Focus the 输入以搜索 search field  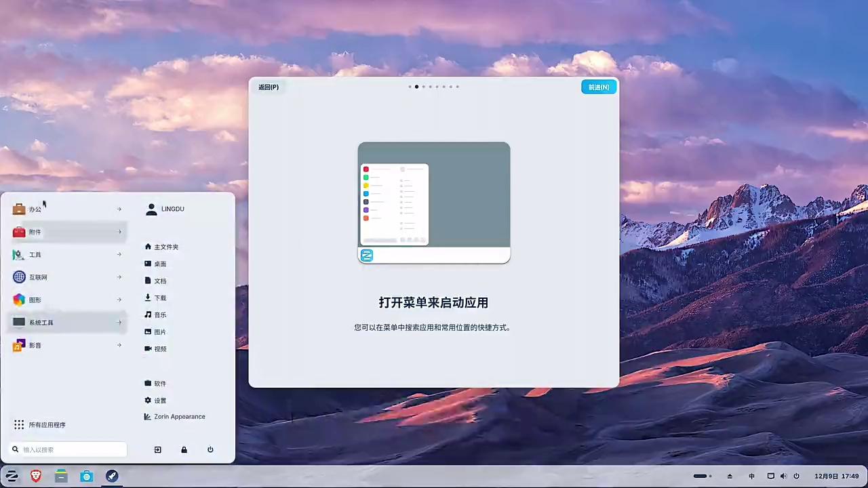[68, 449]
